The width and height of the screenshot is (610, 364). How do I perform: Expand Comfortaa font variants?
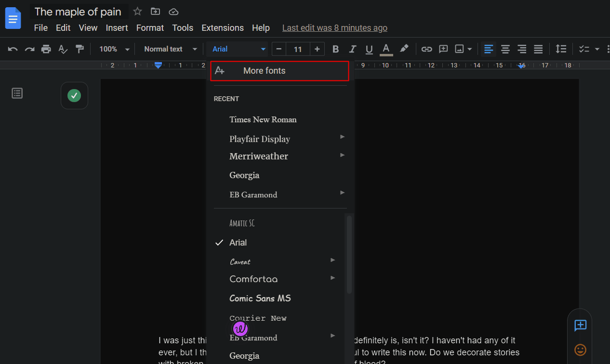[x=333, y=278]
